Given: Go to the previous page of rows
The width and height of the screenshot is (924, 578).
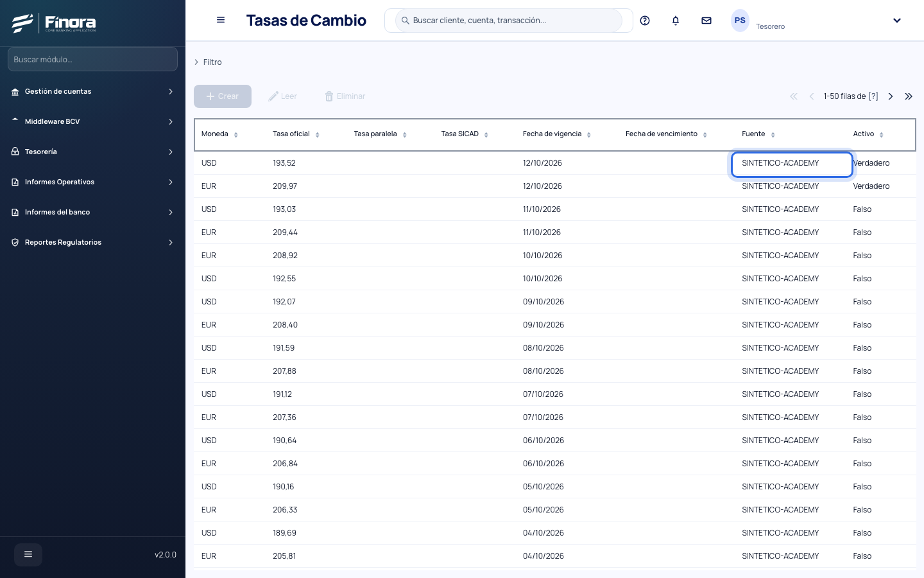Looking at the screenshot, I should (x=812, y=96).
